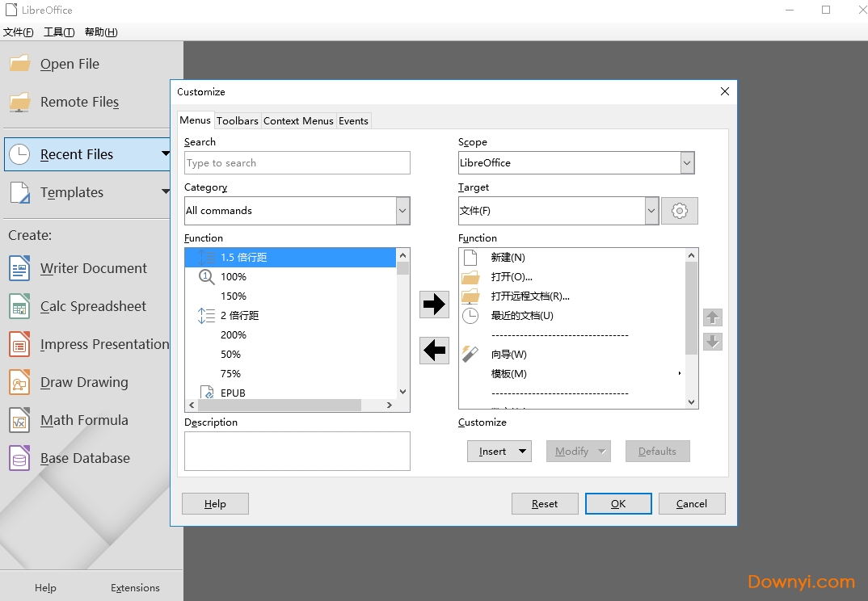Switch to the Toolbars tab
The width and height of the screenshot is (868, 601).
[x=238, y=120]
